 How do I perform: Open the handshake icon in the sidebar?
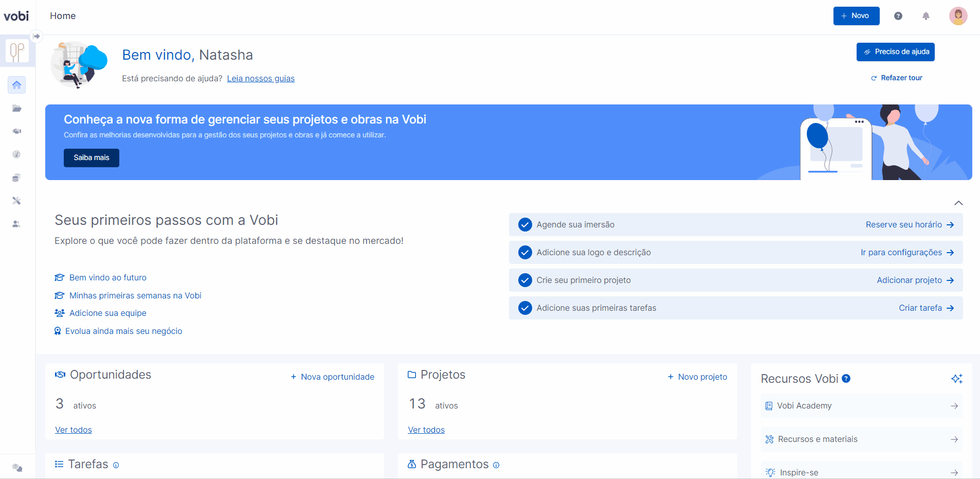[x=17, y=131]
